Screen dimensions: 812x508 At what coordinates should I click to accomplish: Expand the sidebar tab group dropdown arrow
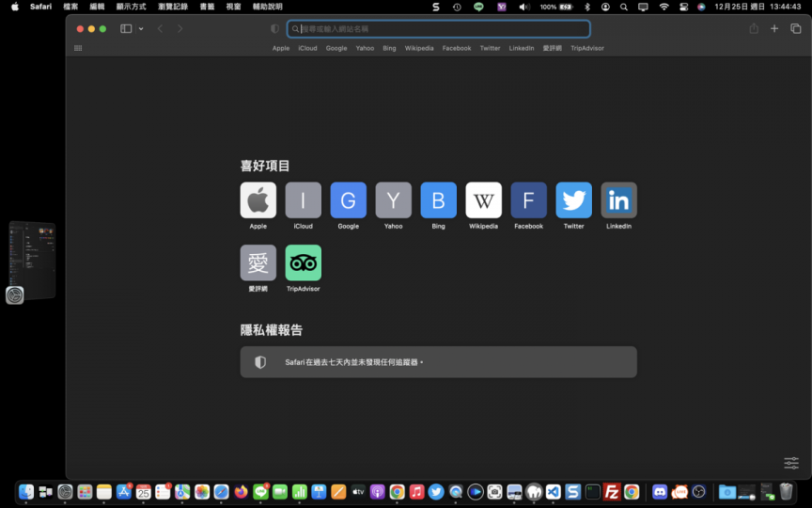pyautogui.click(x=141, y=29)
